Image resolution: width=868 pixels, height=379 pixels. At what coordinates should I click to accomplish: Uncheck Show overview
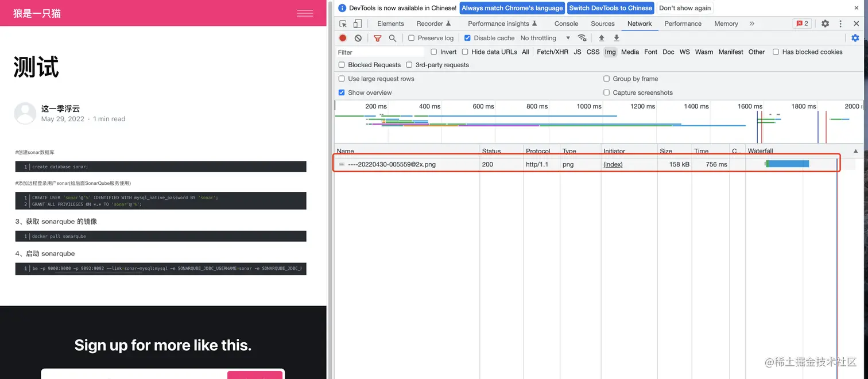click(x=342, y=92)
